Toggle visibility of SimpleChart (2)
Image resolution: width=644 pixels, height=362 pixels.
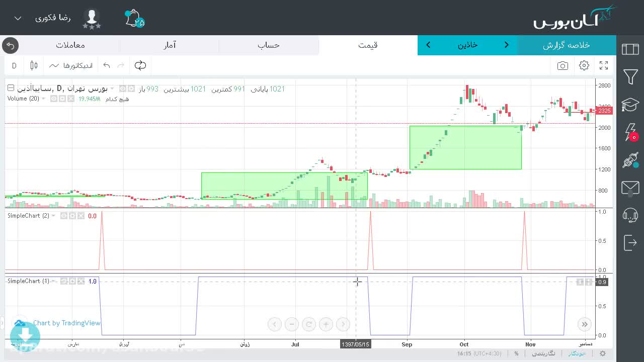[x=64, y=216]
